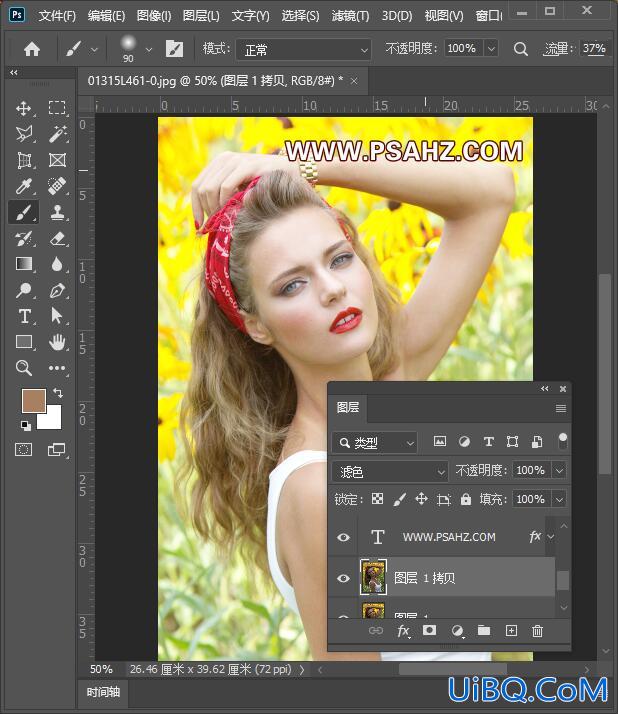
Task: Select the Magic Wand tool
Action: [x=57, y=134]
